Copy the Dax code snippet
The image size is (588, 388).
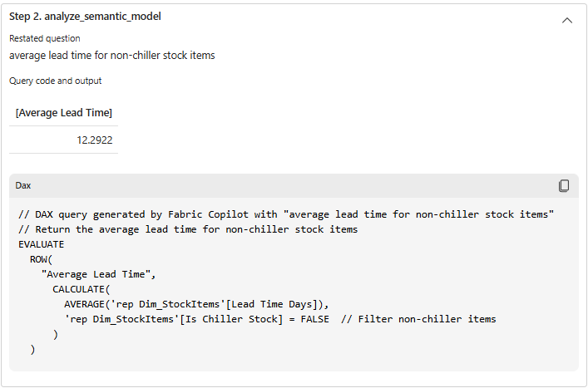564,186
